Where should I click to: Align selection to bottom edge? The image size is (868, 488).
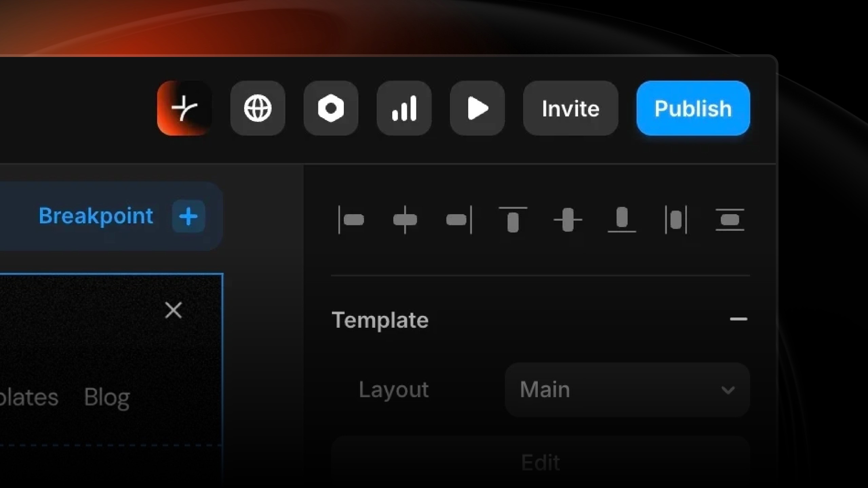point(622,220)
